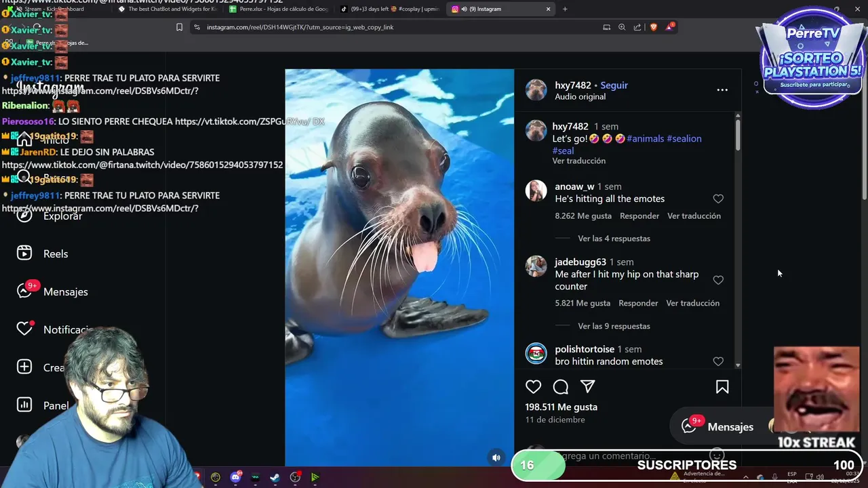
Task: Like the reel with the heart icon
Action: click(534, 387)
